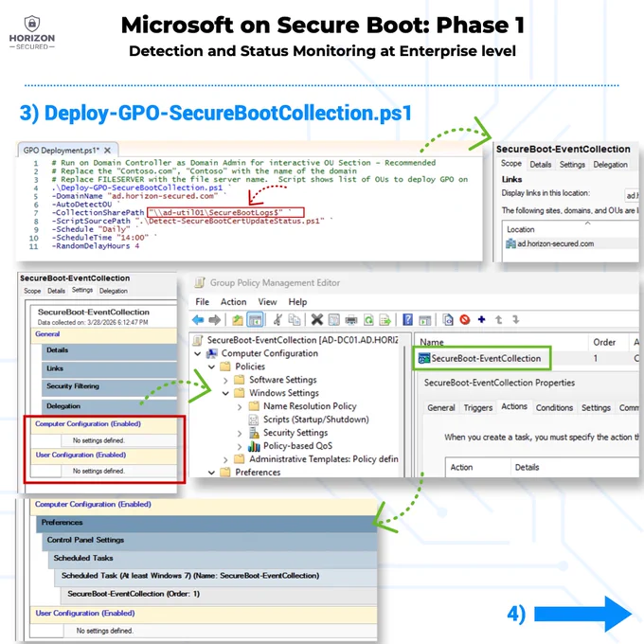644x644 pixels.
Task: Click the blue Back arrow in editor toolbar
Action: pyautogui.click(x=198, y=319)
